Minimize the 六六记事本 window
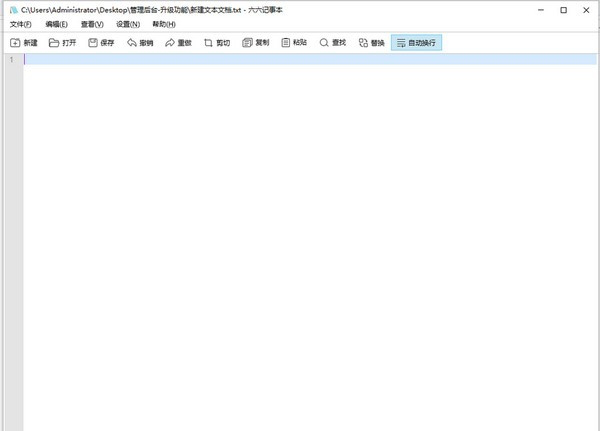 click(x=541, y=10)
